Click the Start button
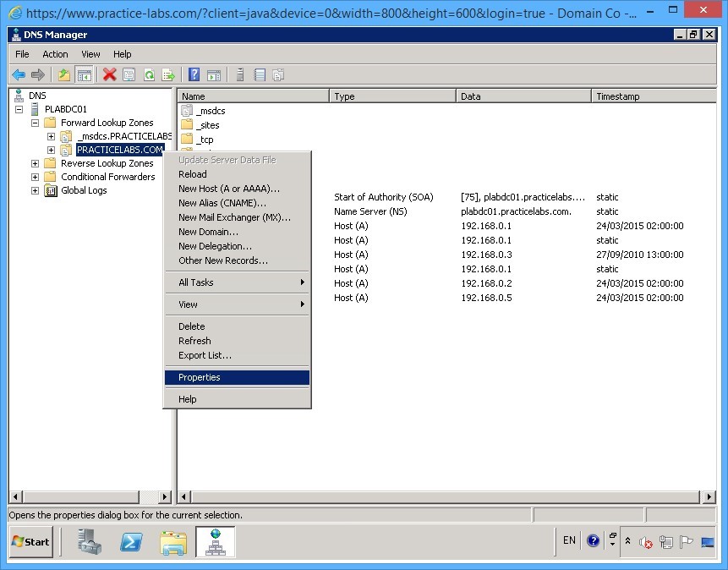728x570 pixels. (30, 541)
